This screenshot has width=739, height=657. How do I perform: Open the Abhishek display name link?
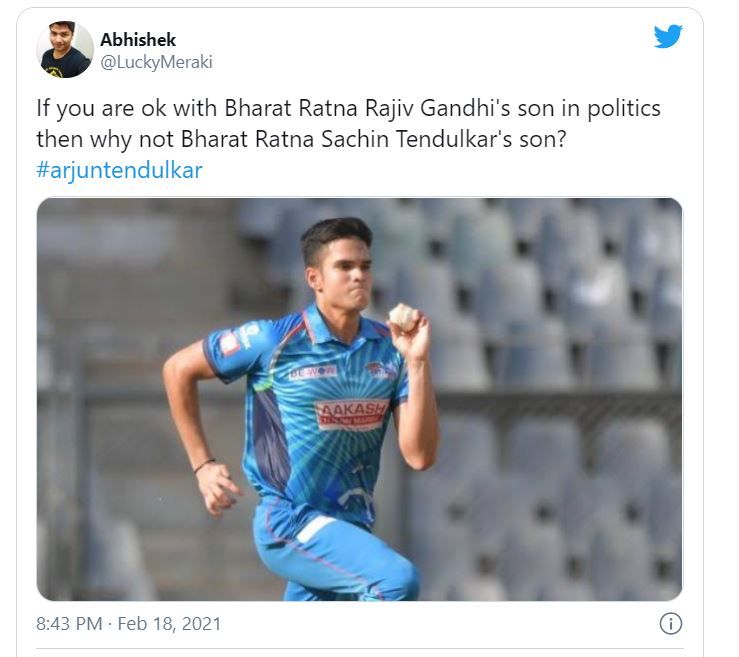tap(138, 40)
